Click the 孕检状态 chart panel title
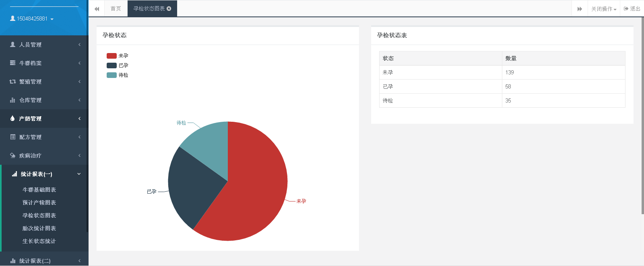 (x=114, y=35)
